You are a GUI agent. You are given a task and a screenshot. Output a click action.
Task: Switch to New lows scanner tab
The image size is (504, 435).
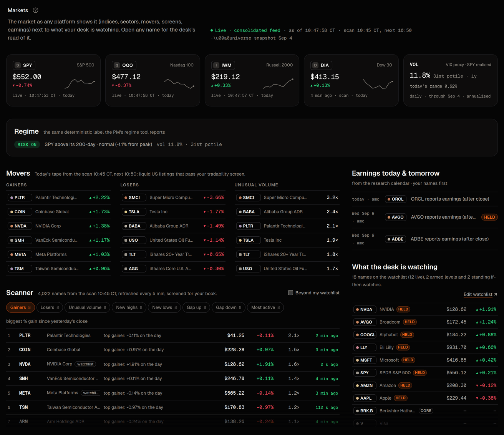coord(164,307)
